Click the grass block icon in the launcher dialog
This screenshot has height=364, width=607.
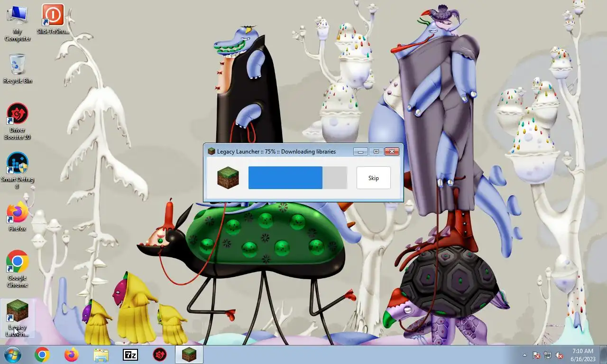(x=228, y=178)
